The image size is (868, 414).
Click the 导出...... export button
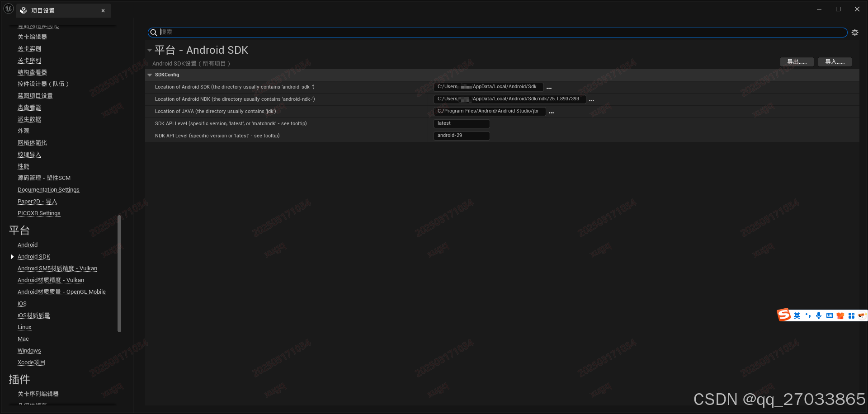(797, 62)
